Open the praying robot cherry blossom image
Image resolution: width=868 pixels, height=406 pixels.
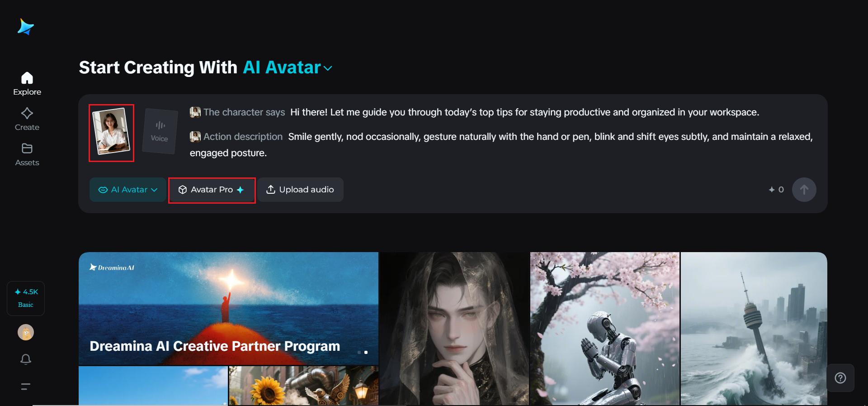[604, 329]
